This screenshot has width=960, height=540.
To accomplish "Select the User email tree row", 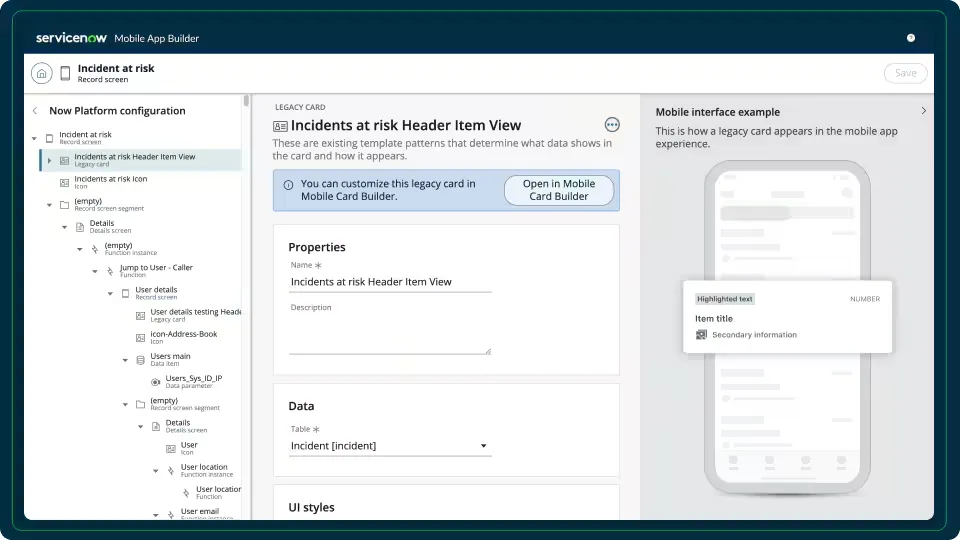I will tap(141, 514).
